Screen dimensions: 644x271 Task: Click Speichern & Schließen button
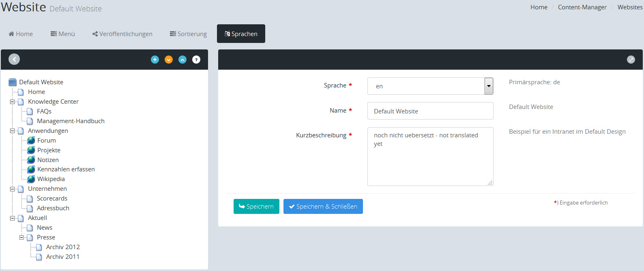[323, 207]
